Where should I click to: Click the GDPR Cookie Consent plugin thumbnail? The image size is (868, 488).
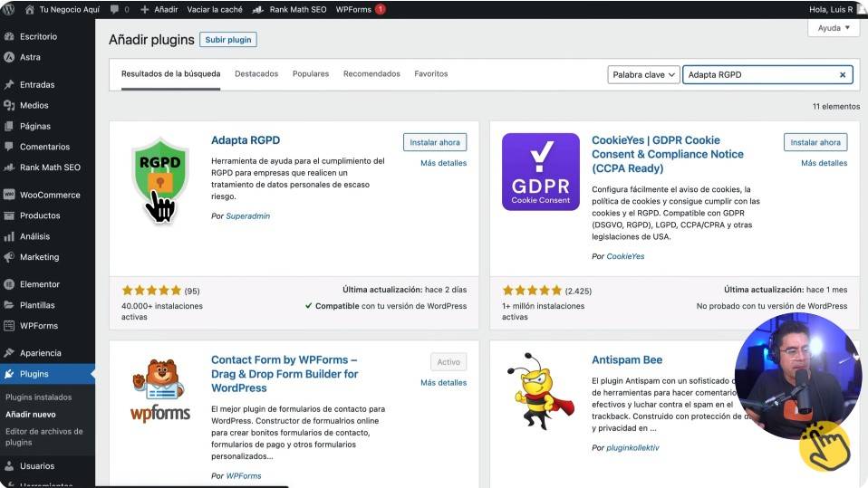coord(541,171)
